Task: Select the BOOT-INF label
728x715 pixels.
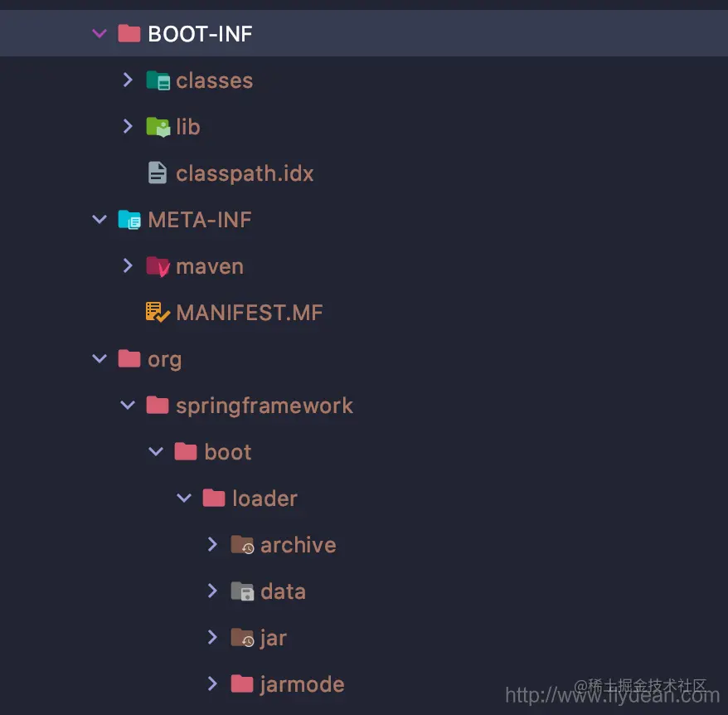Action: click(x=200, y=34)
